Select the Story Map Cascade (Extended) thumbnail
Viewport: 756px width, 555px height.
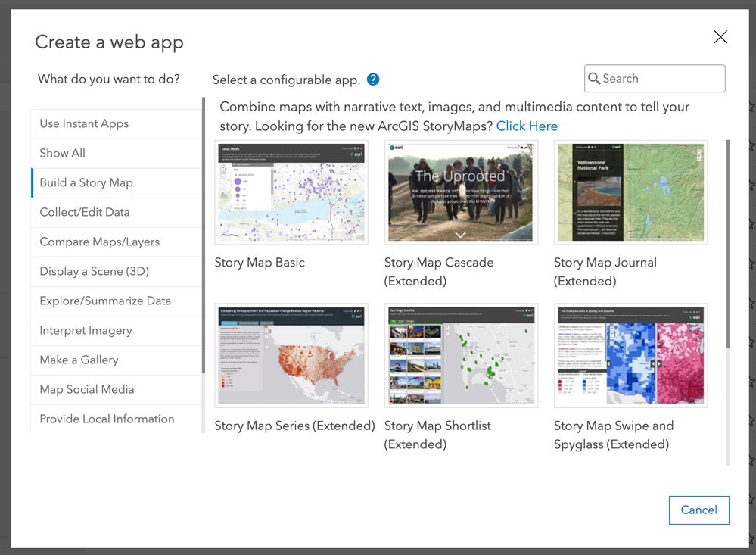tap(461, 192)
